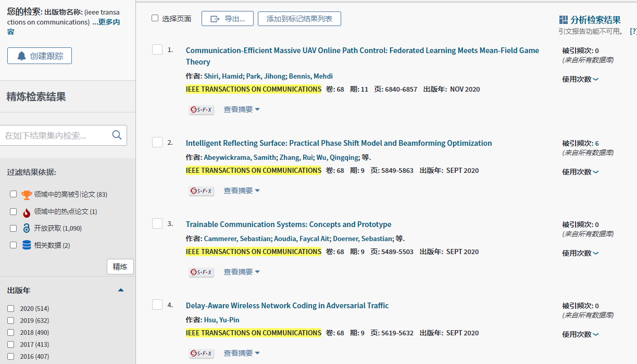Select the checkbox for result 2
Viewport: 637px width, 364px height.
(157, 142)
